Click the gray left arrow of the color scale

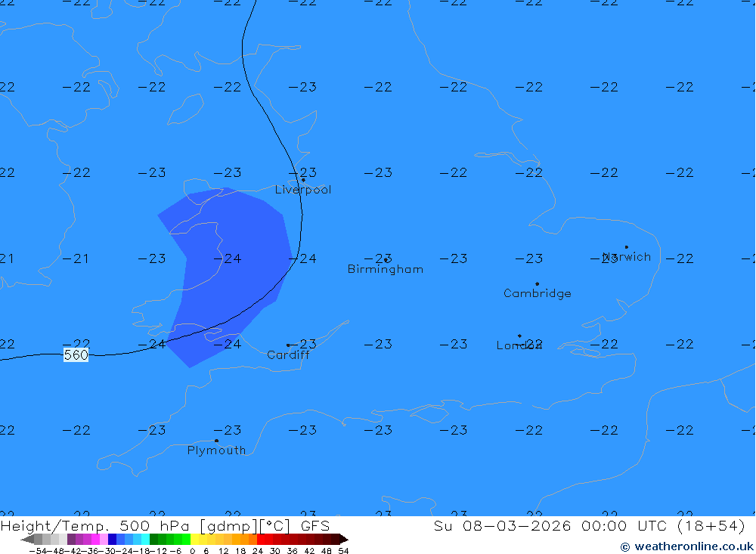coord(27,539)
